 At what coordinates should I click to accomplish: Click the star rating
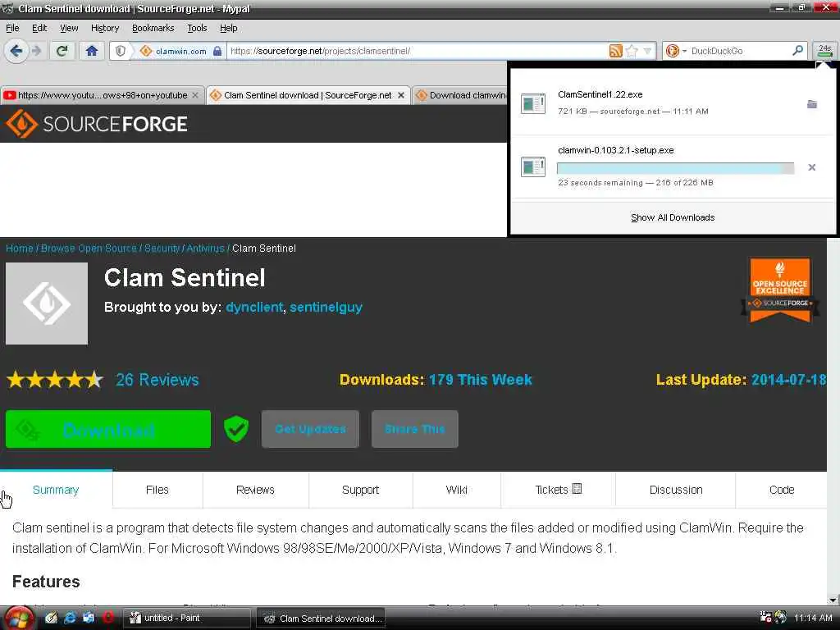[x=55, y=380]
